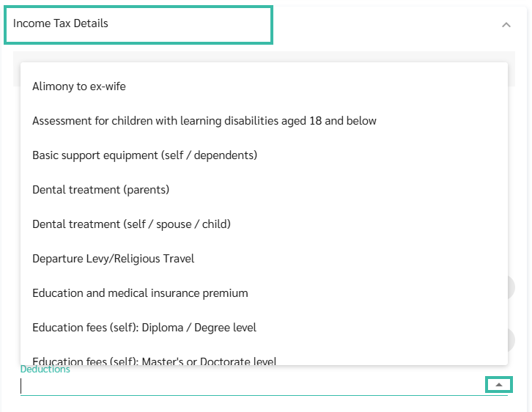
Task: Pick Basic support equipment (self / dependents)
Action: pyautogui.click(x=144, y=155)
